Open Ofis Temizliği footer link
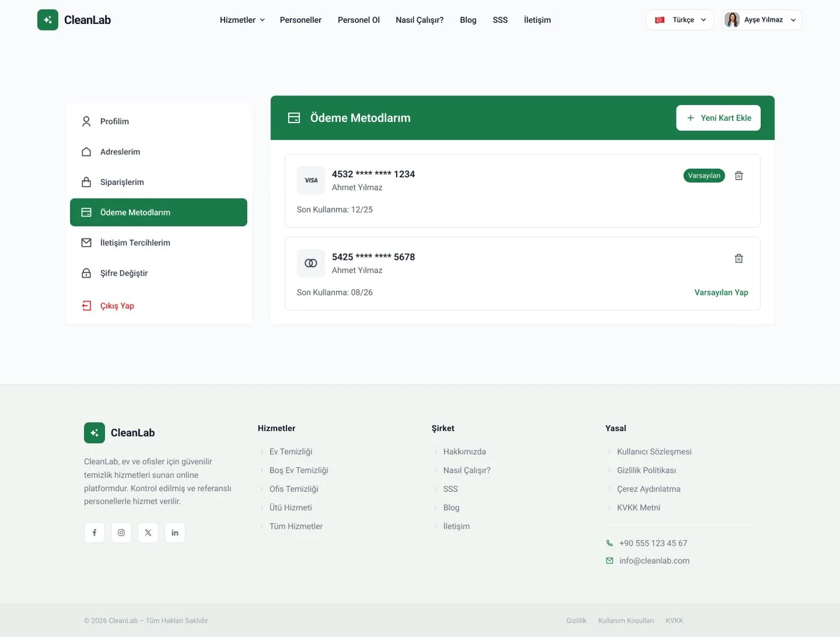 [294, 489]
